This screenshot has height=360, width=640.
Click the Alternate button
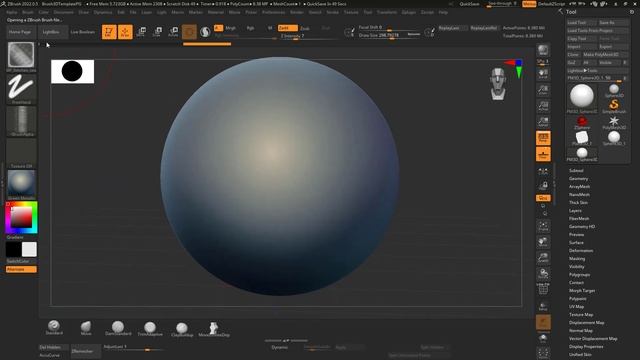pyautogui.click(x=21, y=269)
